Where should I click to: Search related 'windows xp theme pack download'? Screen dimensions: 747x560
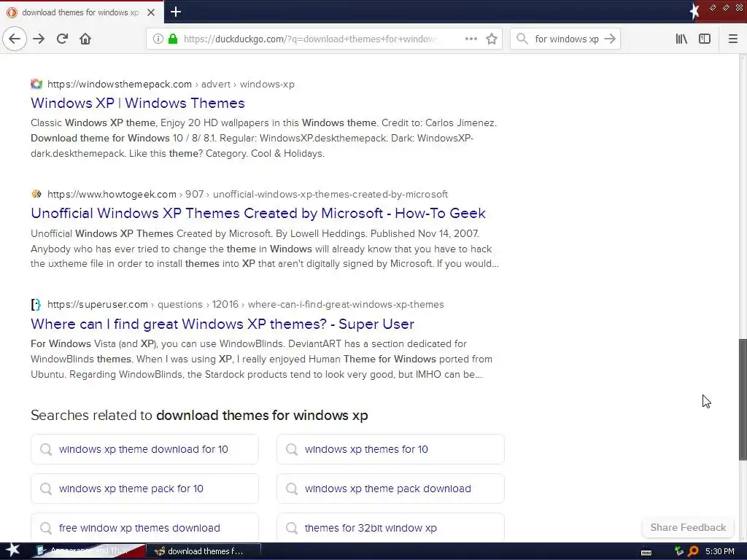click(390, 489)
